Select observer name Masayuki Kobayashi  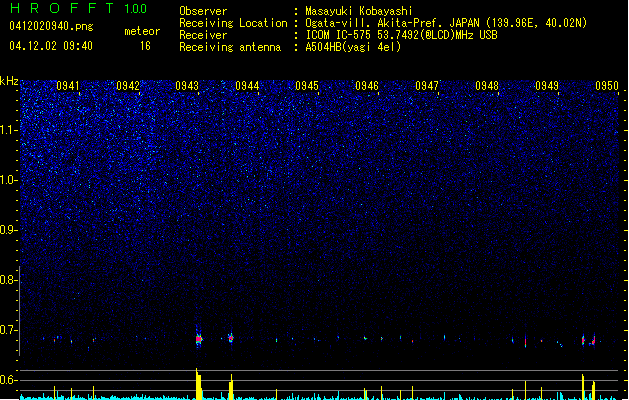point(359,11)
